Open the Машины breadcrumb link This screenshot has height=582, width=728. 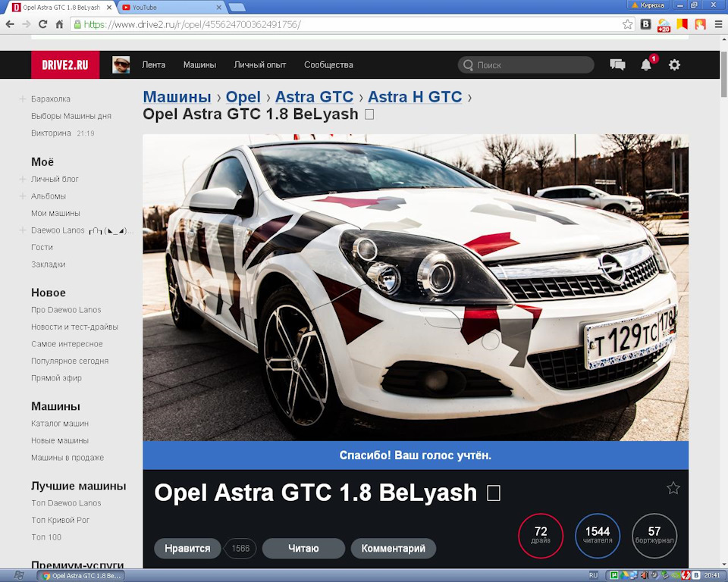click(177, 96)
